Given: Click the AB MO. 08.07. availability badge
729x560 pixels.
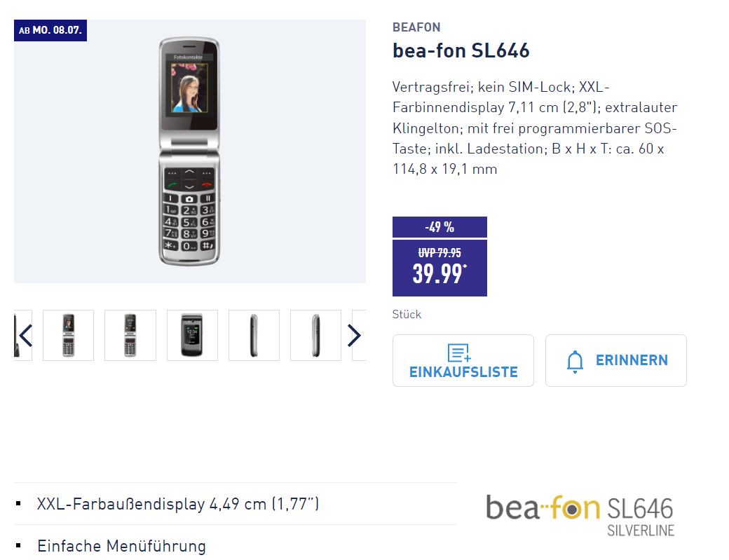Looking at the screenshot, I should (x=50, y=31).
